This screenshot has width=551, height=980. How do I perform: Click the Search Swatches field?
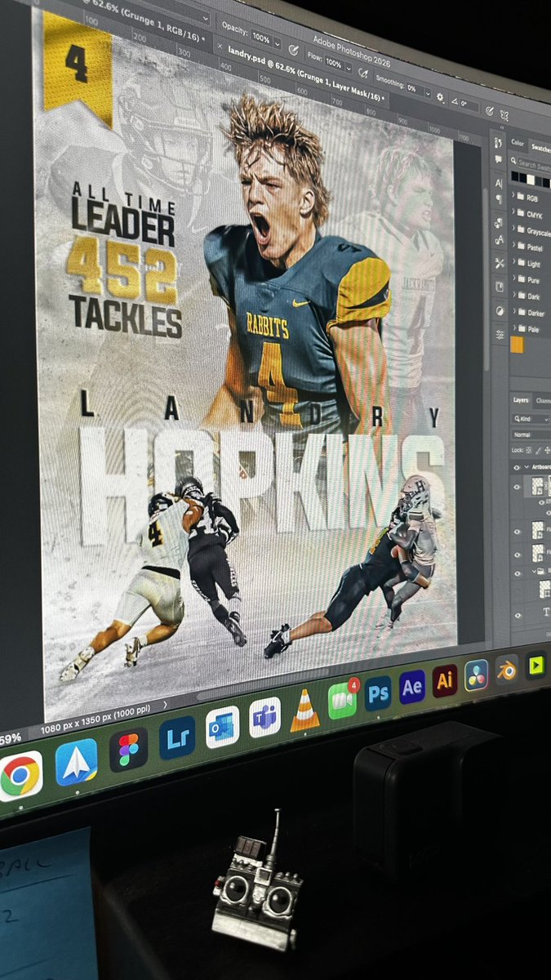point(535,164)
